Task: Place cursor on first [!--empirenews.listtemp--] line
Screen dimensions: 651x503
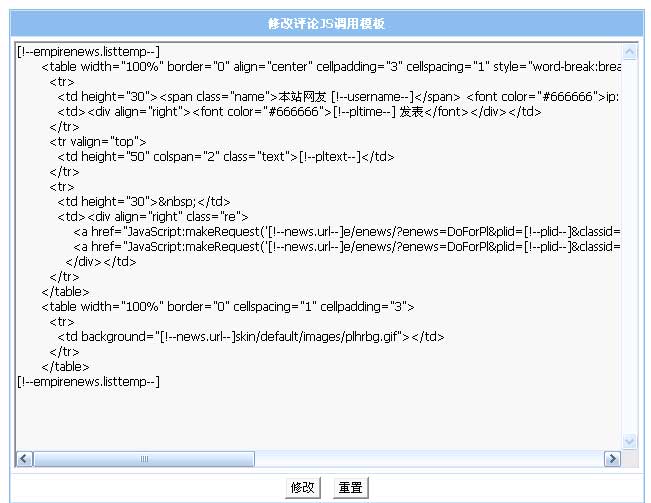Action: click(x=88, y=51)
